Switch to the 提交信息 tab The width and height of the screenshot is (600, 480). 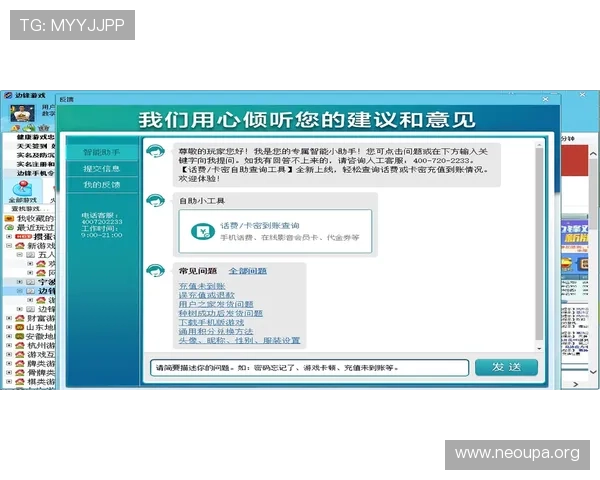[x=102, y=168]
